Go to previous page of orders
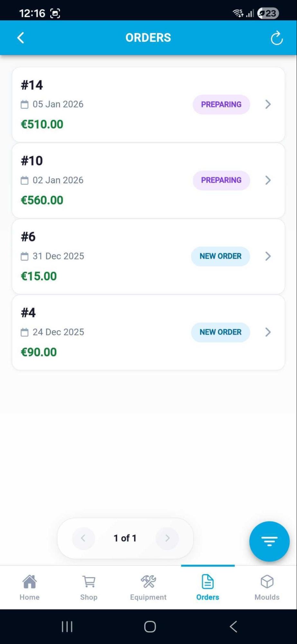Image resolution: width=297 pixels, height=644 pixels. (x=83, y=538)
